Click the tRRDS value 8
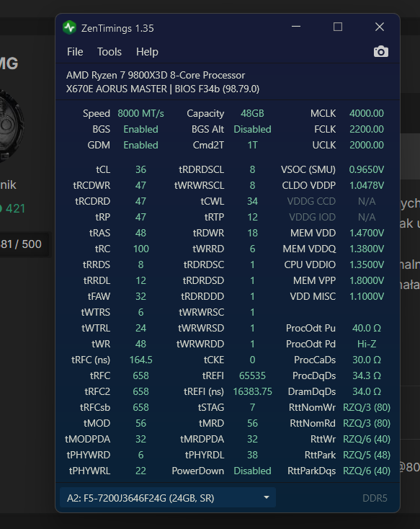 pos(140,264)
